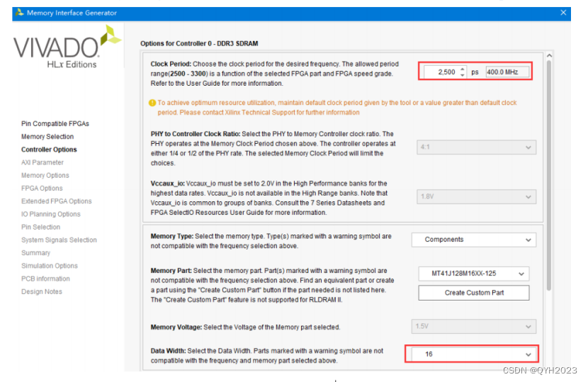Click the vertical scrollbar thumb in options panel
Image resolution: width=588 pixels, height=382 pixels.
549,175
